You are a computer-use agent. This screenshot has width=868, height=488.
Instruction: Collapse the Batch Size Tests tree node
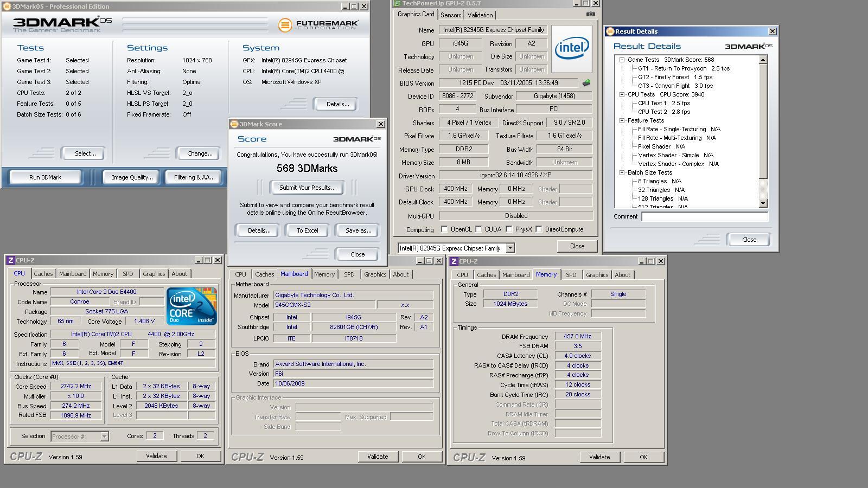622,172
